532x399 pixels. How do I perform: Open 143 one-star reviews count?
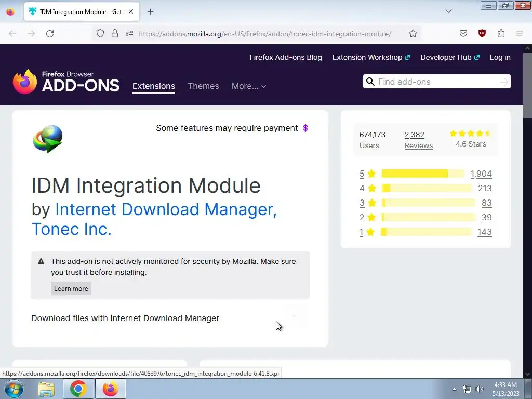coord(485,232)
